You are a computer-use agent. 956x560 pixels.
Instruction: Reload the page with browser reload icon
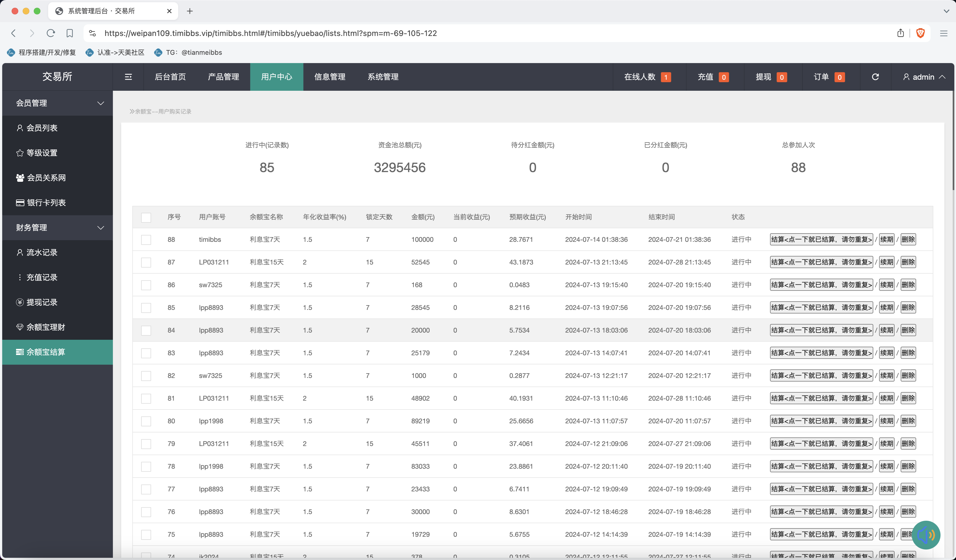(50, 33)
